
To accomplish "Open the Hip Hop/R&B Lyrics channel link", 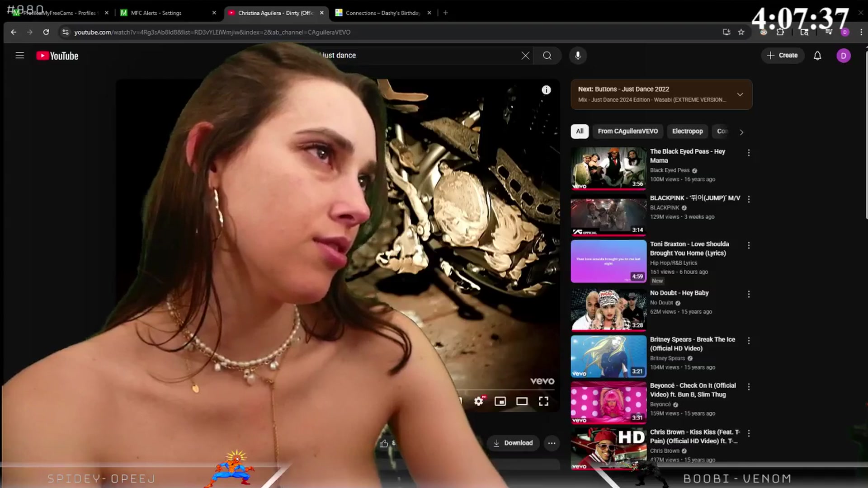I will [x=674, y=263].
